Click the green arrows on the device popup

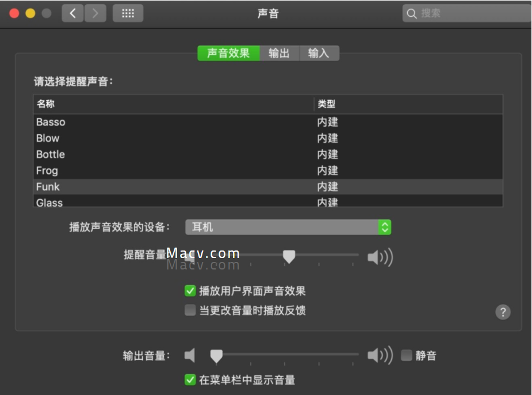pos(385,227)
